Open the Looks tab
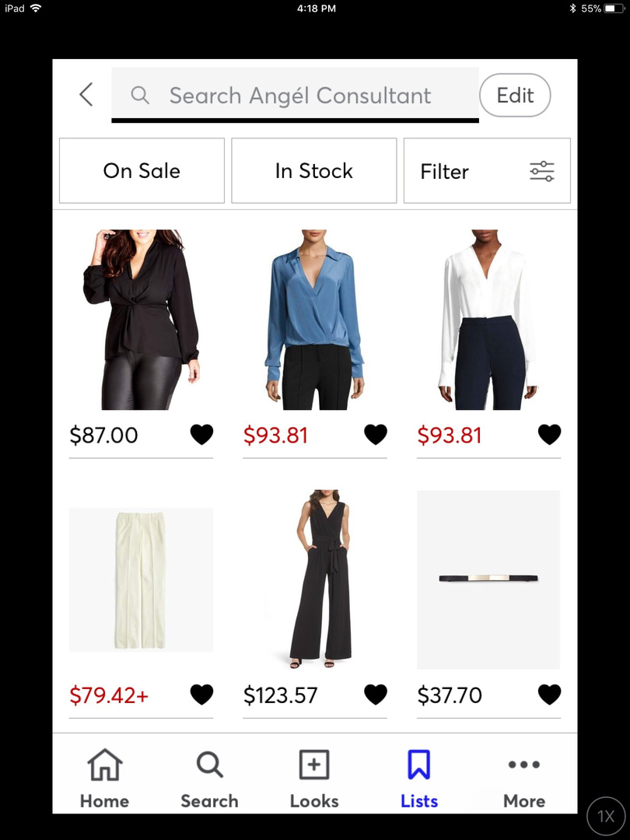 click(x=314, y=779)
